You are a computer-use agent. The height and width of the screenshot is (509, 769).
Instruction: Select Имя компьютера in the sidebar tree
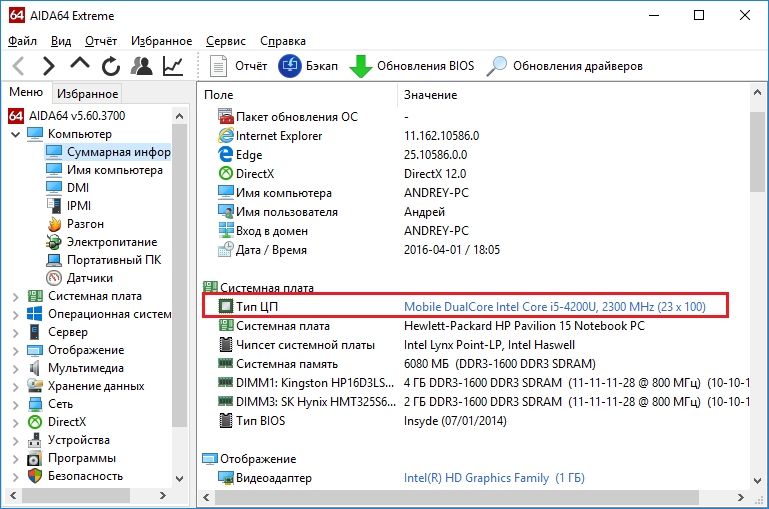pyautogui.click(x=104, y=170)
